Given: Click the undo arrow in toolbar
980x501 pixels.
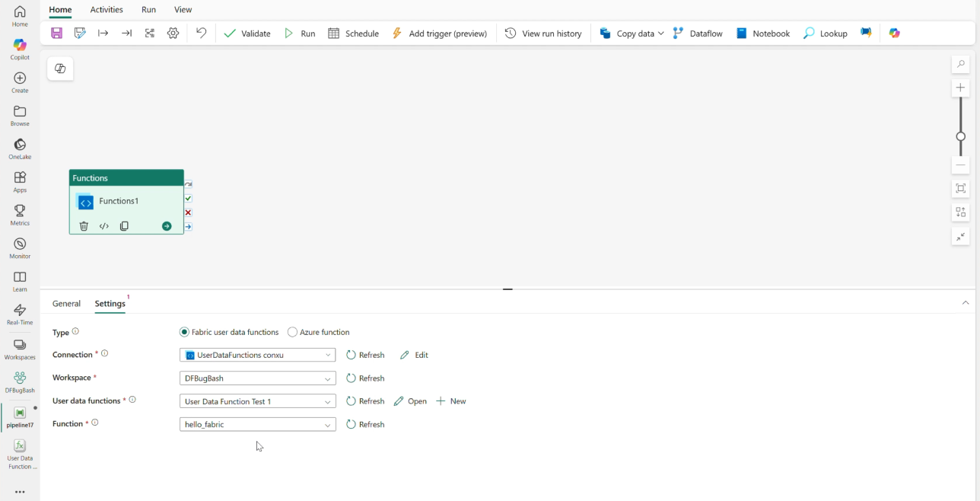Looking at the screenshot, I should point(201,34).
